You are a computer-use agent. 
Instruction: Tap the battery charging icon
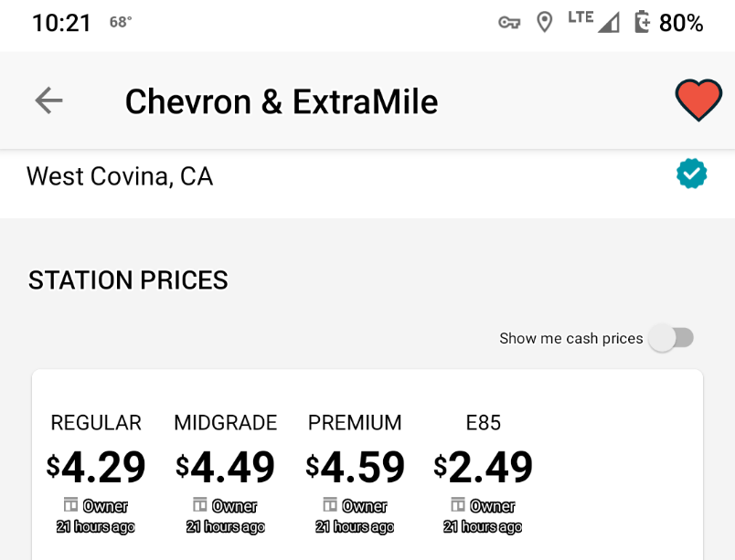[x=643, y=22]
